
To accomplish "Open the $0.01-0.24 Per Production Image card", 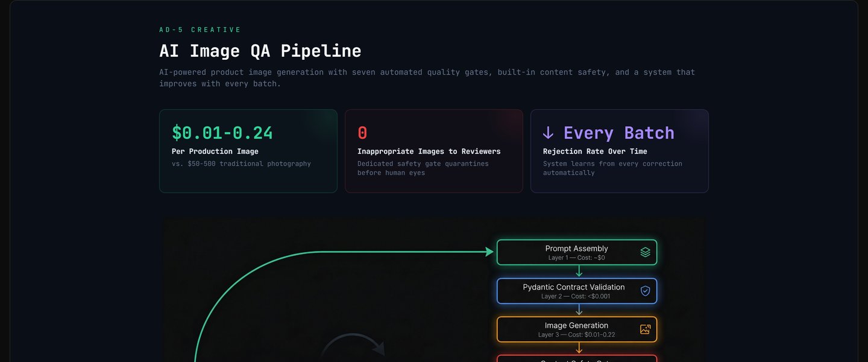I will [x=248, y=151].
